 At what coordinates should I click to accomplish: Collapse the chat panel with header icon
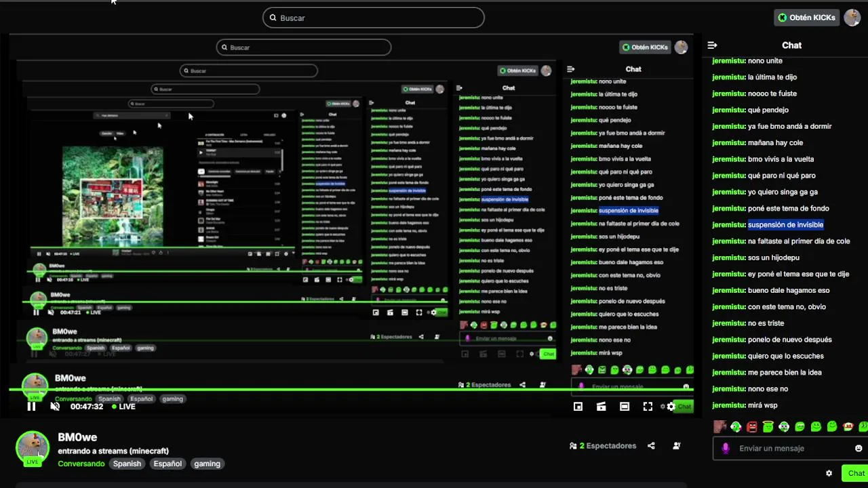pos(712,45)
